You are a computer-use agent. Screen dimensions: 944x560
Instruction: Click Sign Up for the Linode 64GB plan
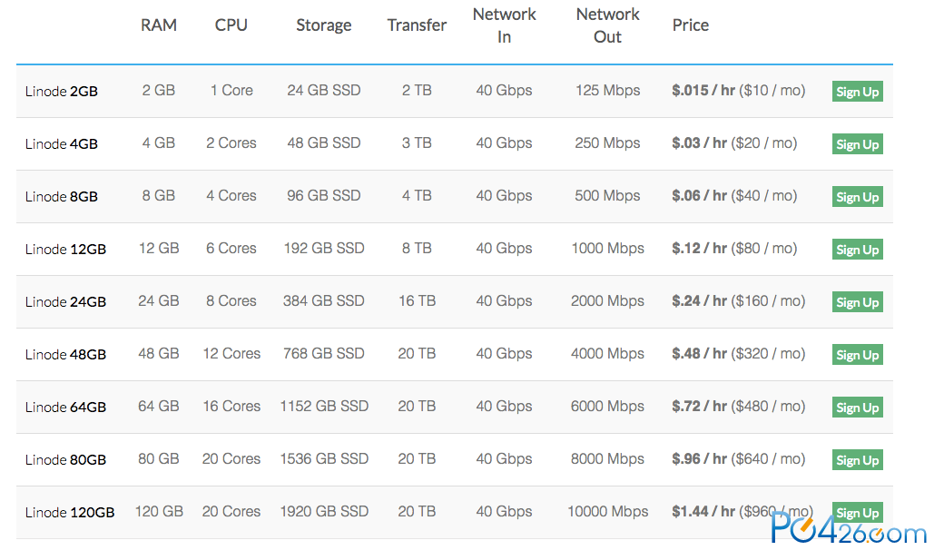[x=857, y=408]
